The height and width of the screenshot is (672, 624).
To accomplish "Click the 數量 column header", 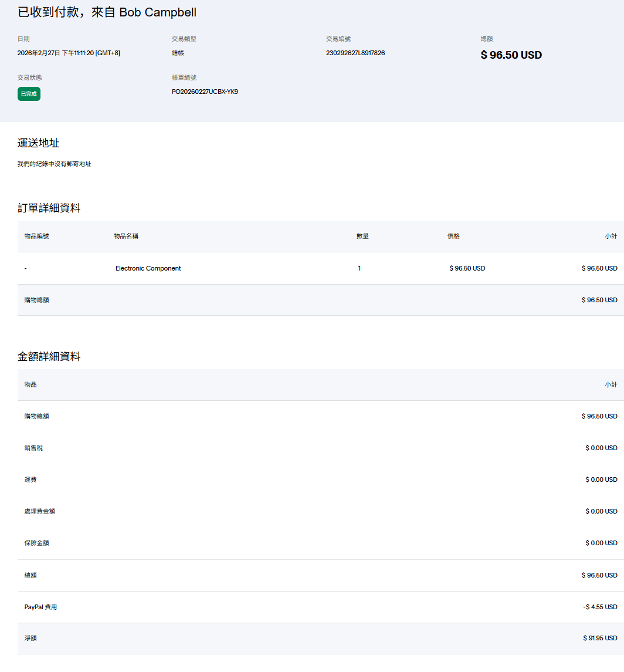I will click(362, 236).
